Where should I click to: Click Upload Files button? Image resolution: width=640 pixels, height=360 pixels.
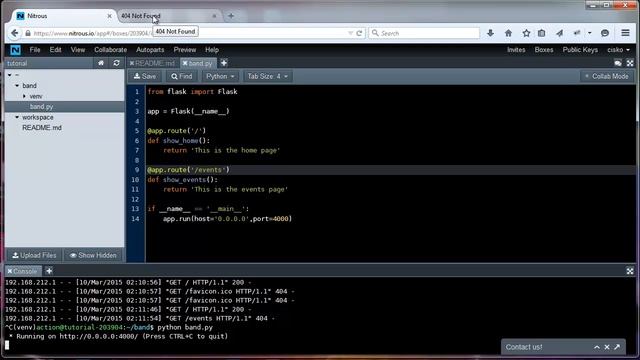[34, 256]
